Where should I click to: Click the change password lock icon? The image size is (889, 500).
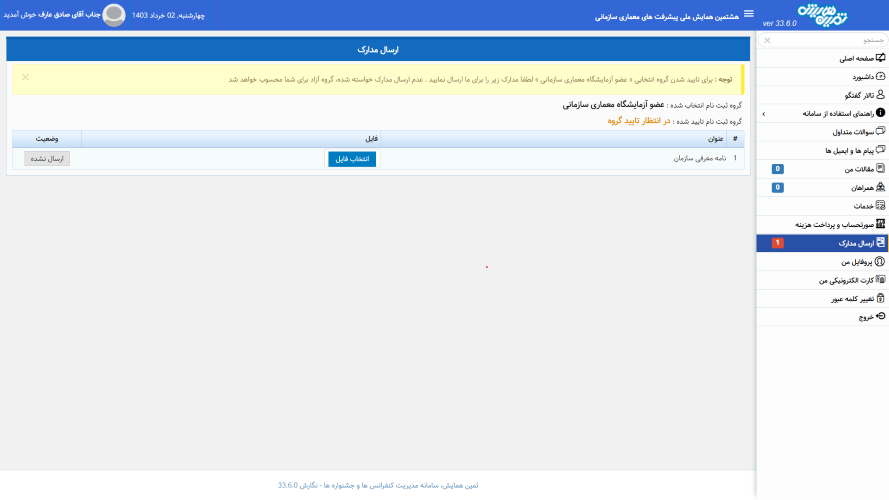pyautogui.click(x=880, y=298)
